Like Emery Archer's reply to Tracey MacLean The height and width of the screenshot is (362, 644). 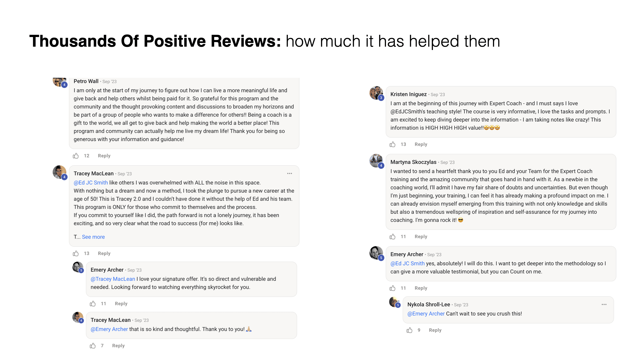tap(93, 304)
